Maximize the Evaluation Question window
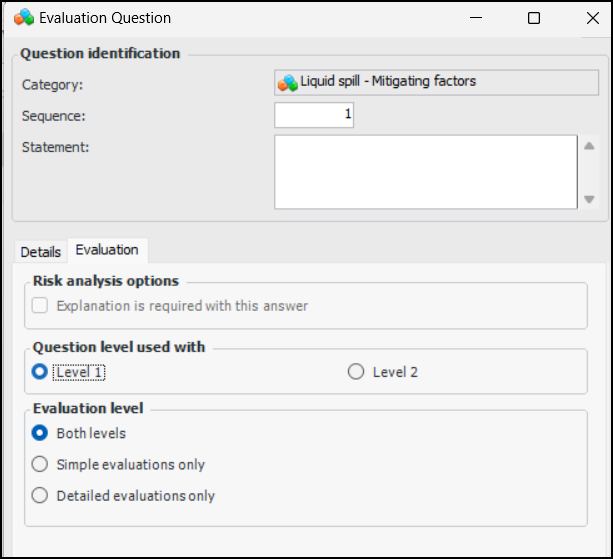The image size is (613, 559). 534,18
